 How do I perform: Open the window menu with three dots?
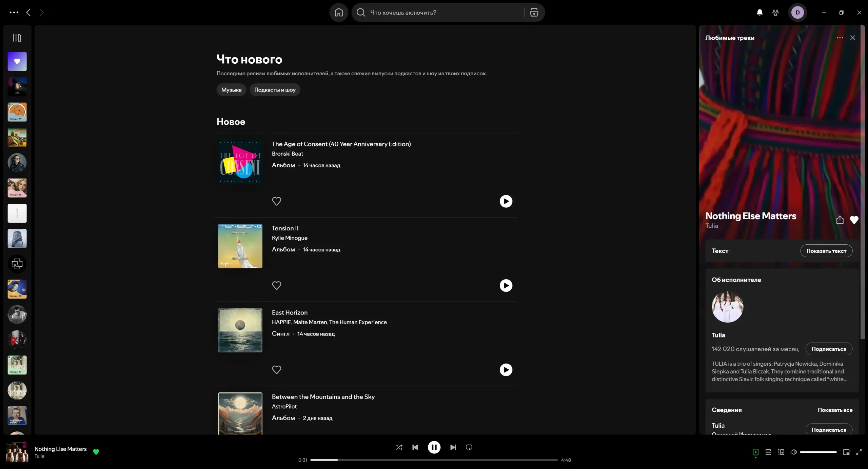coord(13,12)
